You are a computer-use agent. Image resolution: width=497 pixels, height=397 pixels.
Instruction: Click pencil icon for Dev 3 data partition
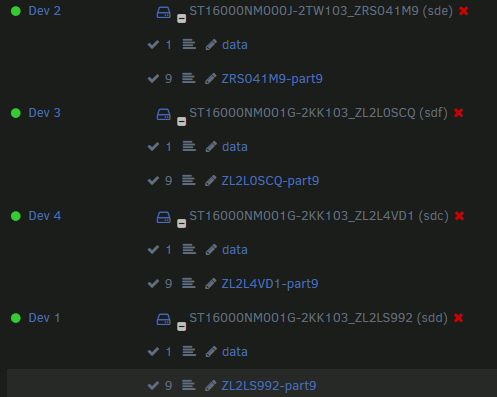coord(211,147)
